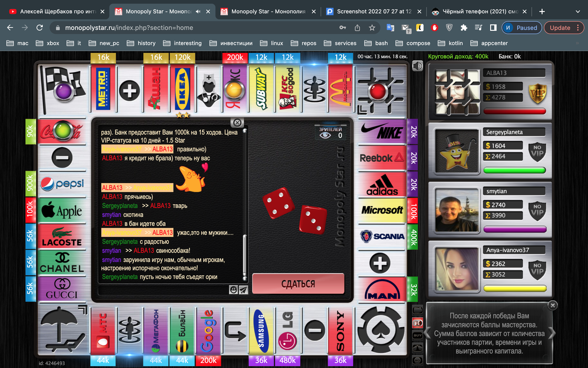588x368 pixels.
Task: Click the MegaFon property cell
Action: pos(156,330)
